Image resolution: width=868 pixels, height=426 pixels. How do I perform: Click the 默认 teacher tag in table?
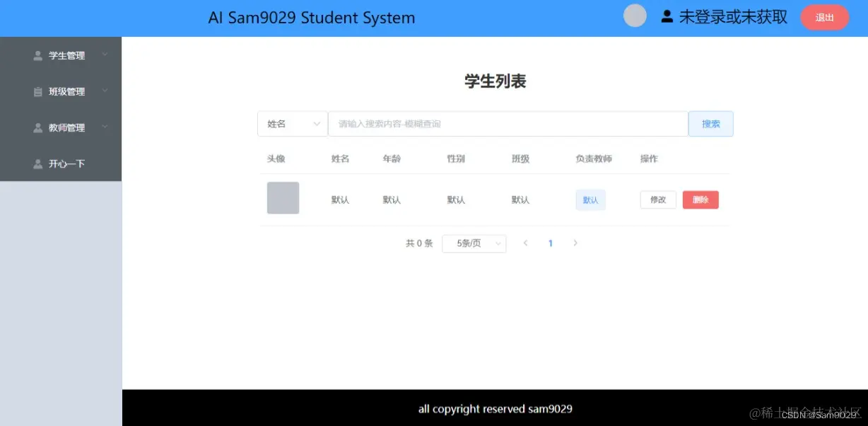(590, 200)
